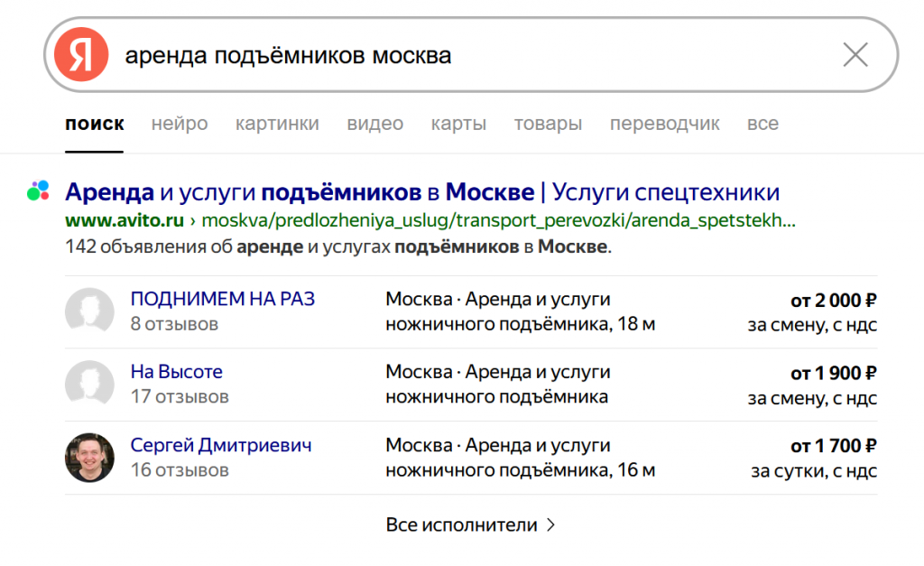The height and width of the screenshot is (566, 924).
Task: Click 'ножничного подъёмника, 18 м' description
Action: click(x=521, y=324)
